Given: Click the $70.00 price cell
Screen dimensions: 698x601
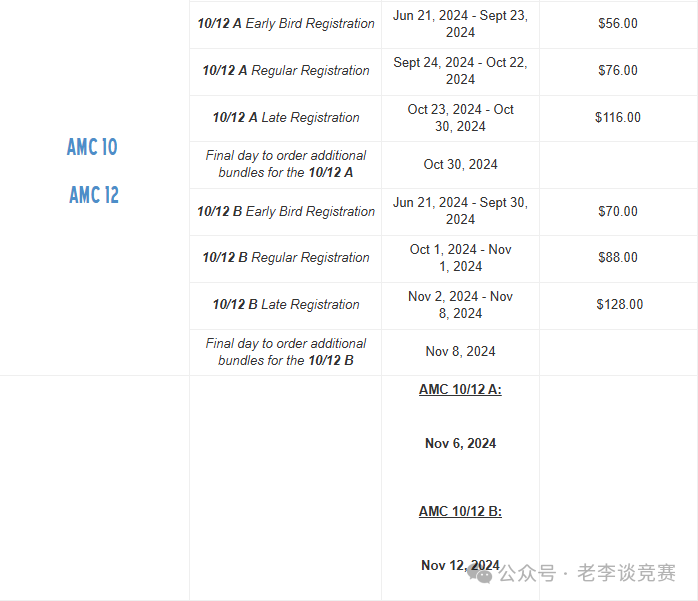Looking at the screenshot, I should pos(618,211).
